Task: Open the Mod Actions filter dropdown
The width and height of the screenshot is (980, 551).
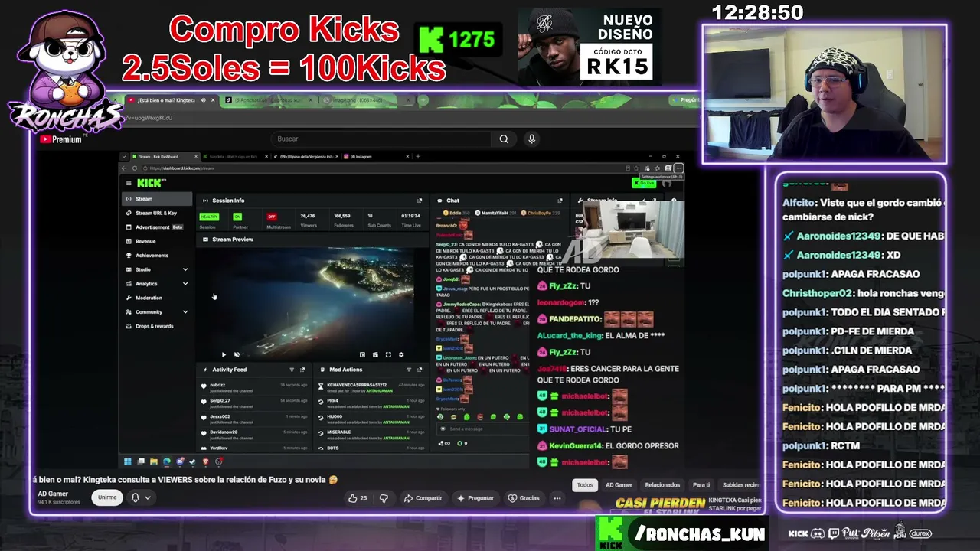Action: click(x=409, y=370)
